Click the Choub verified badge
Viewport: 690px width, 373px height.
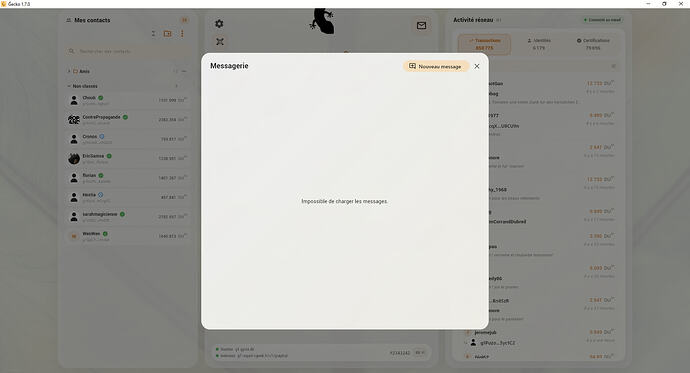pyautogui.click(x=101, y=98)
